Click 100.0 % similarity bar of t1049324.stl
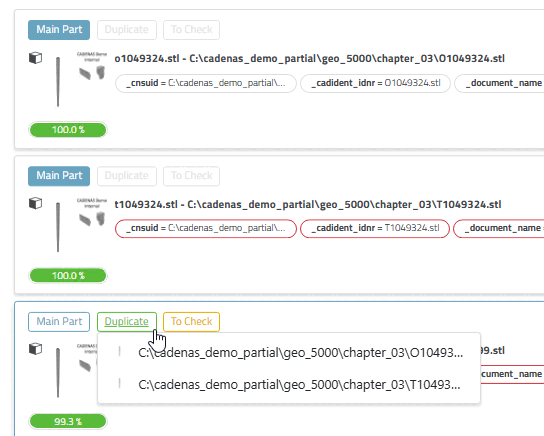544x436 pixels. point(68,276)
